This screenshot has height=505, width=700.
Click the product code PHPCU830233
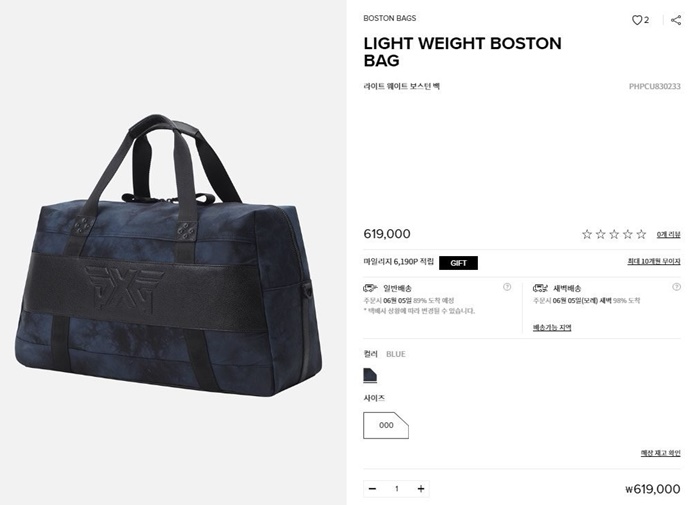click(x=654, y=87)
